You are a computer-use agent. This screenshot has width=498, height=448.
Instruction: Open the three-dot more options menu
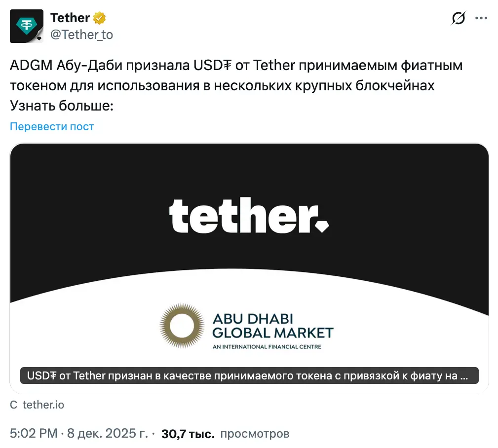pos(481,19)
